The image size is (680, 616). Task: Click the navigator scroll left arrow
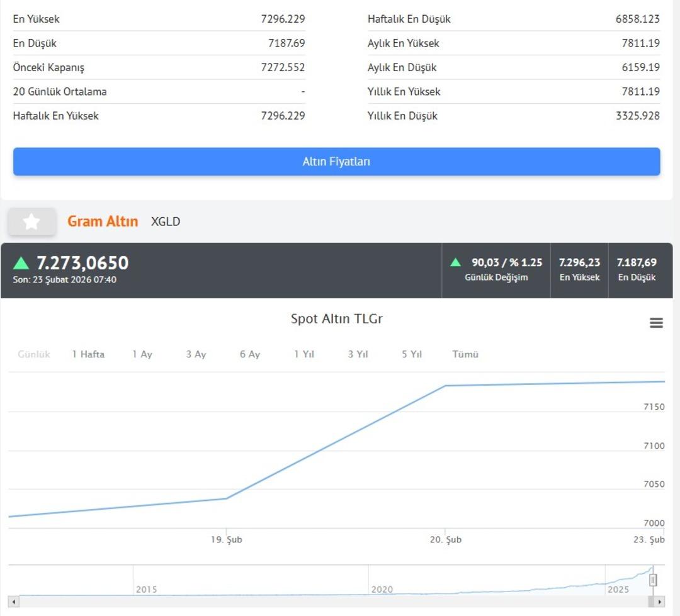point(14,602)
